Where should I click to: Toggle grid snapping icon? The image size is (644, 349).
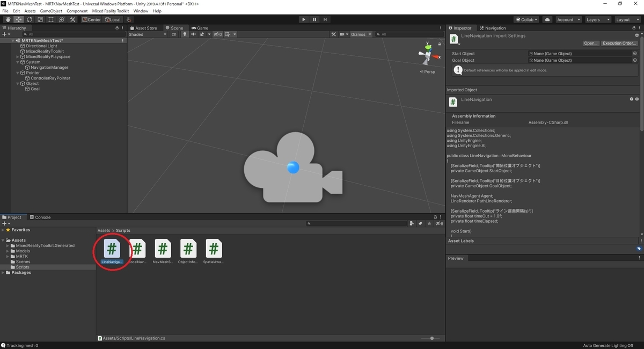tap(129, 19)
